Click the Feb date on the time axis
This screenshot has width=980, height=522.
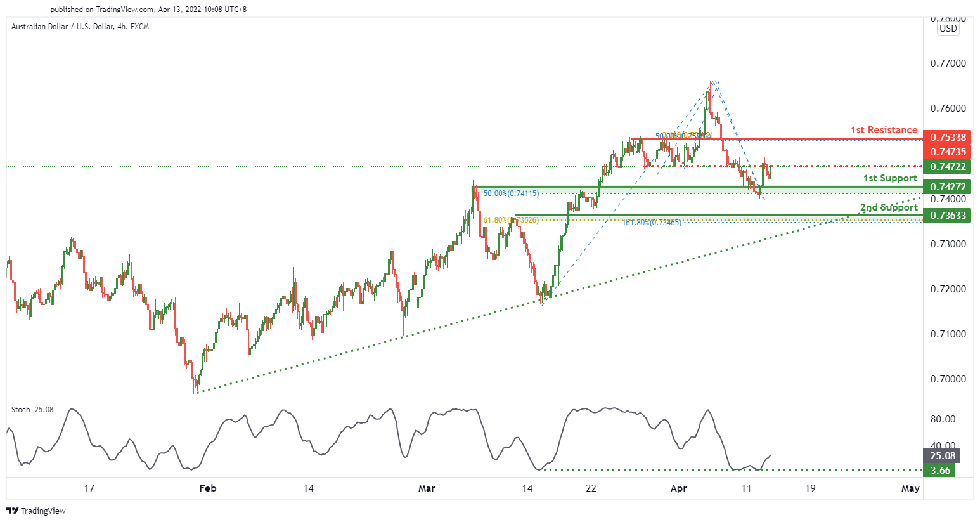(x=208, y=488)
